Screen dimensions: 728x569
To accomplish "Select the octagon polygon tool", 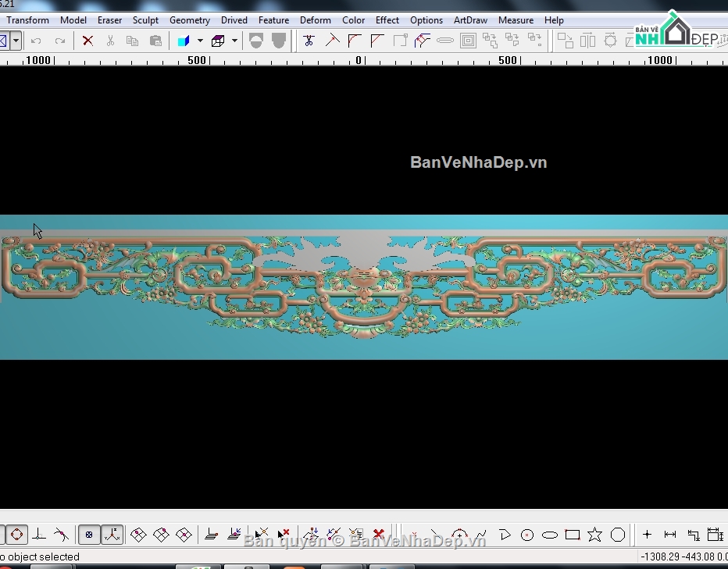I will (618, 535).
